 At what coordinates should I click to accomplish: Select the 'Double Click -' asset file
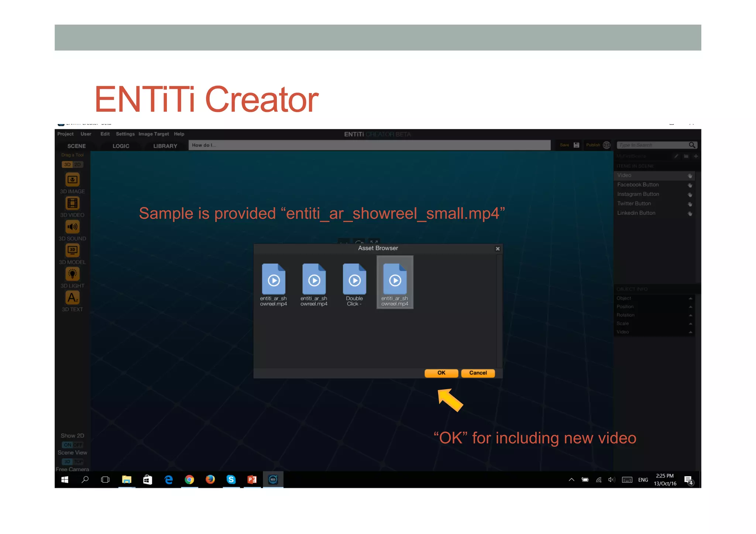(354, 285)
